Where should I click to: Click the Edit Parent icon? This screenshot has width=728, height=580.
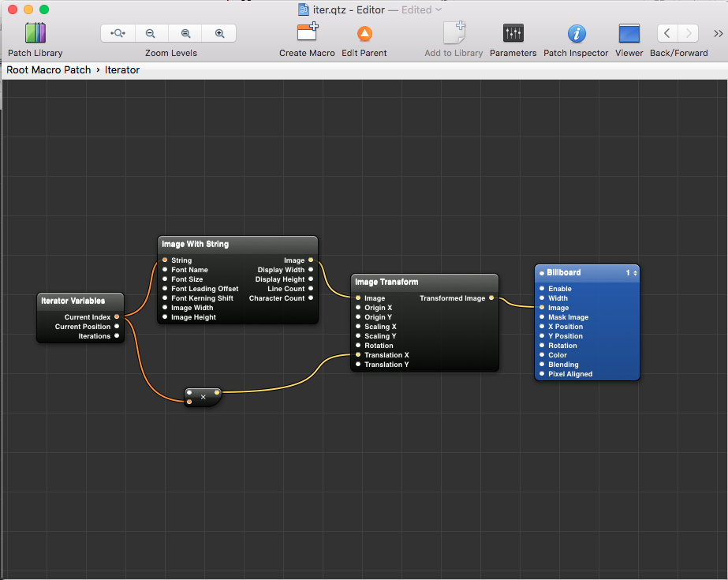[364, 33]
